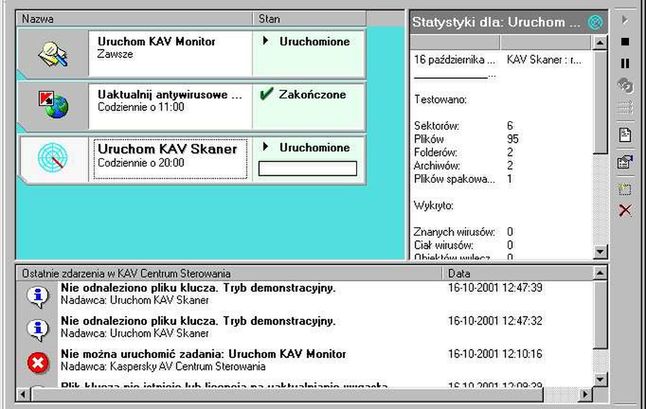Delete the task with red X icon
This screenshot has height=409, width=646.
[625, 210]
